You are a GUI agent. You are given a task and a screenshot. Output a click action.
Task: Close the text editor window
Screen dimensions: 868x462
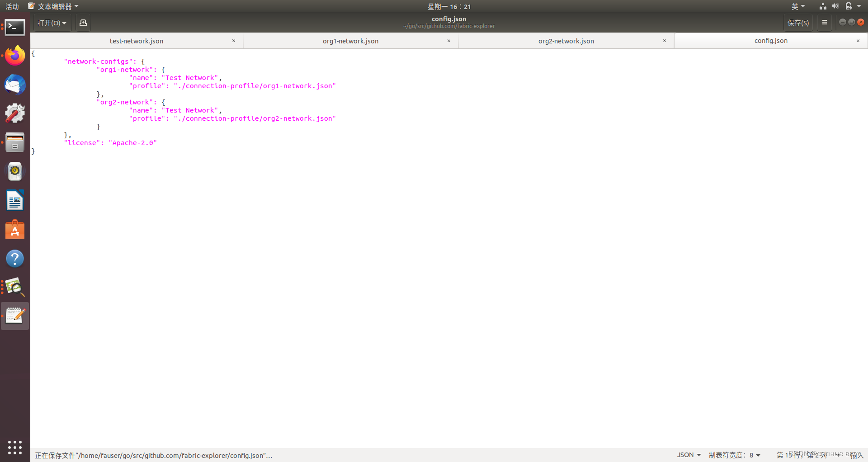tap(861, 22)
